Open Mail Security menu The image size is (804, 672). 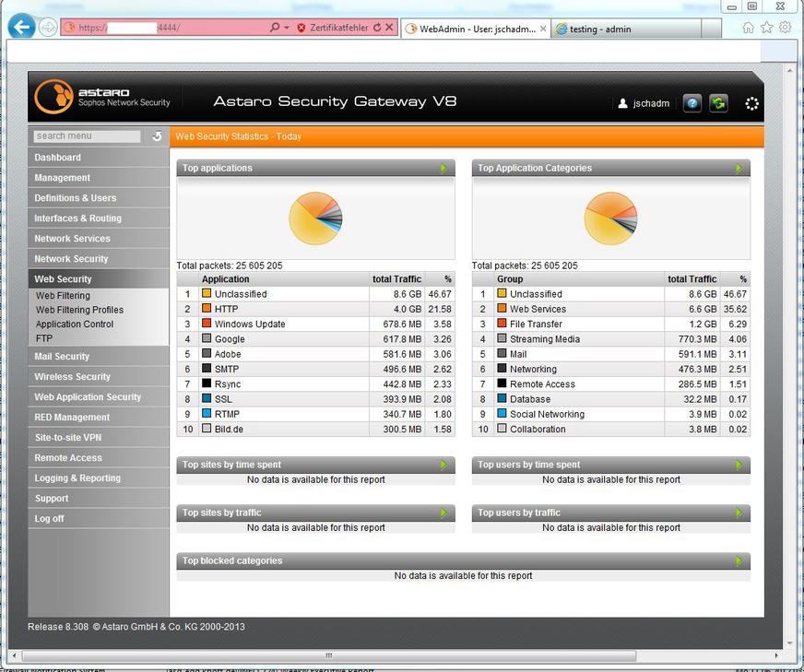click(98, 356)
